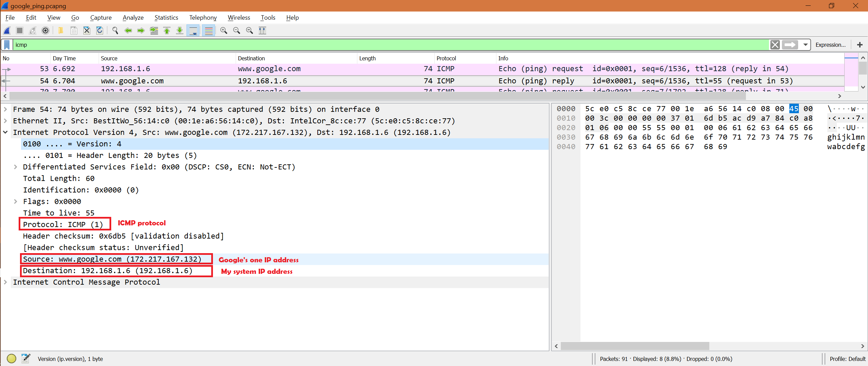Open the capture options gear icon
Screen dimensions: 868x366
point(45,30)
